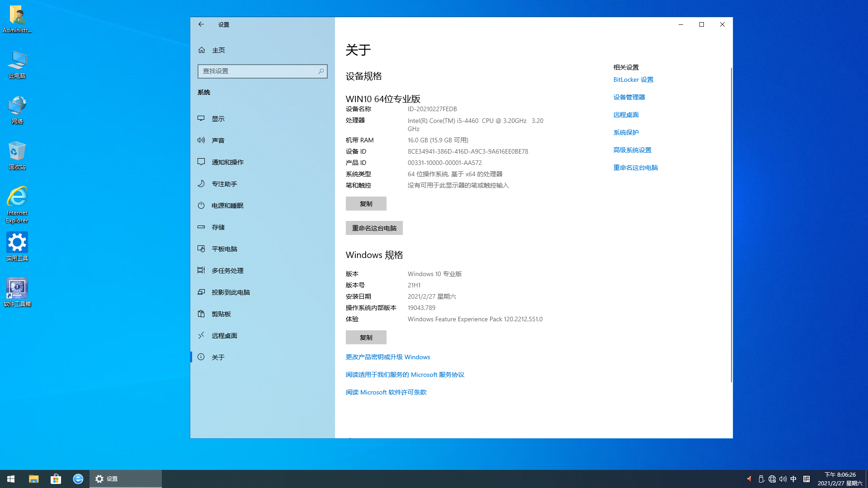The image size is (868, 488).
Task: Select the 显示 display icon
Action: (x=201, y=118)
